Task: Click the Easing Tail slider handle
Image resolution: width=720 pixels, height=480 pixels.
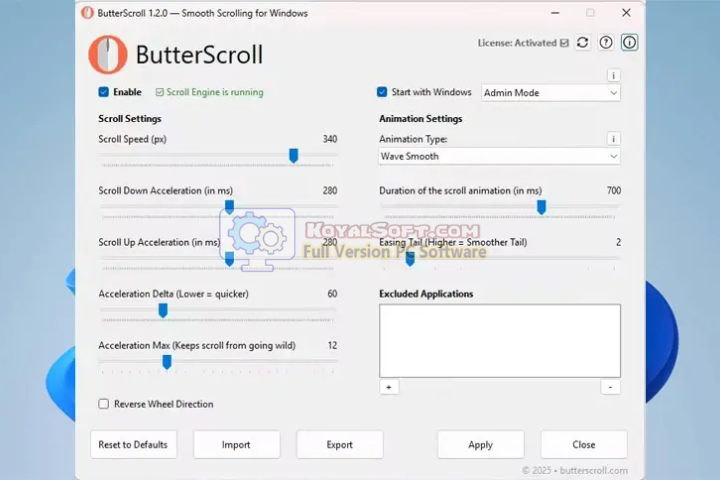Action: tap(410, 259)
